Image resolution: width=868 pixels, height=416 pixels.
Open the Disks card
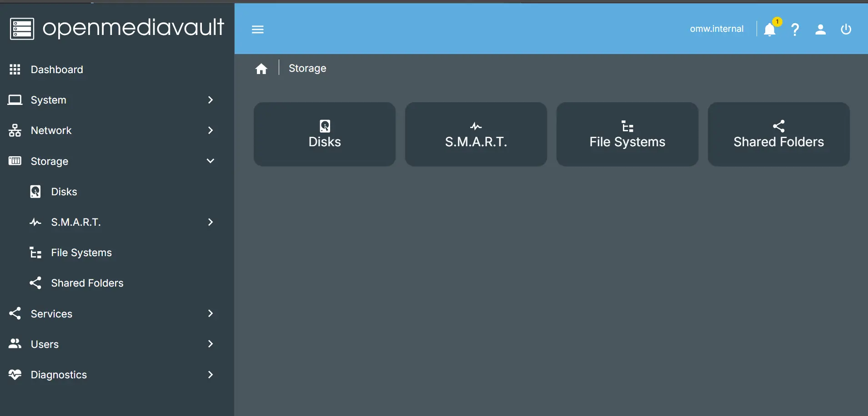coord(324,134)
